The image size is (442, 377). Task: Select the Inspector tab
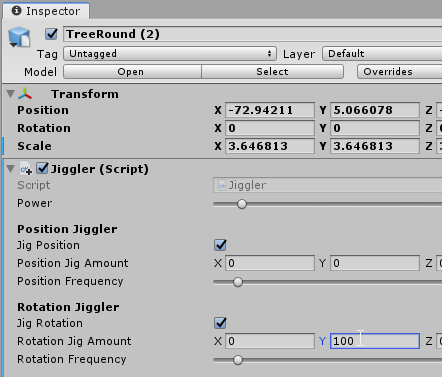[46, 11]
